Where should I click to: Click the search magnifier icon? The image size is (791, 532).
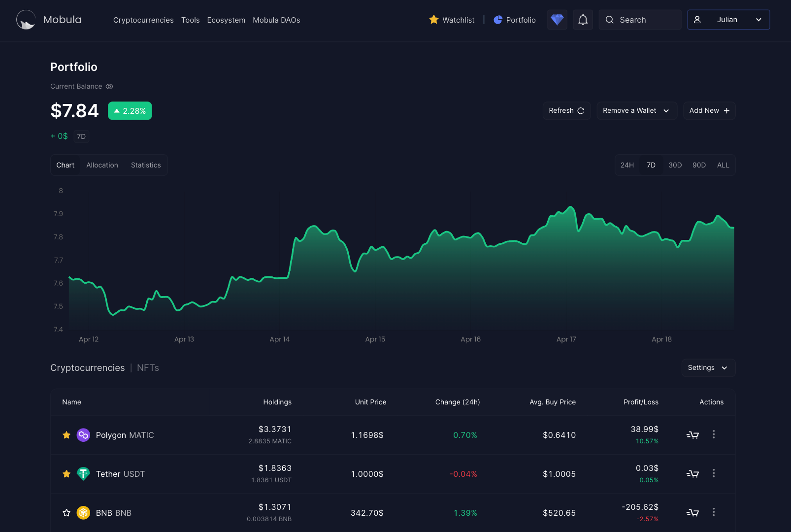[x=610, y=20]
